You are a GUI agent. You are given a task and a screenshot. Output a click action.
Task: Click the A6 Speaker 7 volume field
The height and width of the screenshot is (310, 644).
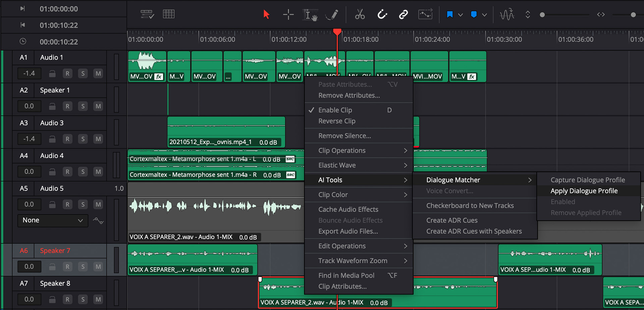click(x=29, y=267)
